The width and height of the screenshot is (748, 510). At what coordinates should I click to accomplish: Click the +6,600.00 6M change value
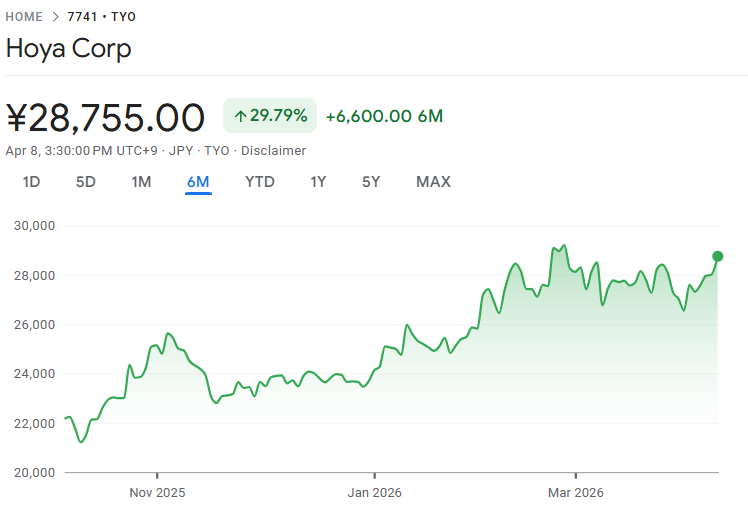coord(384,116)
